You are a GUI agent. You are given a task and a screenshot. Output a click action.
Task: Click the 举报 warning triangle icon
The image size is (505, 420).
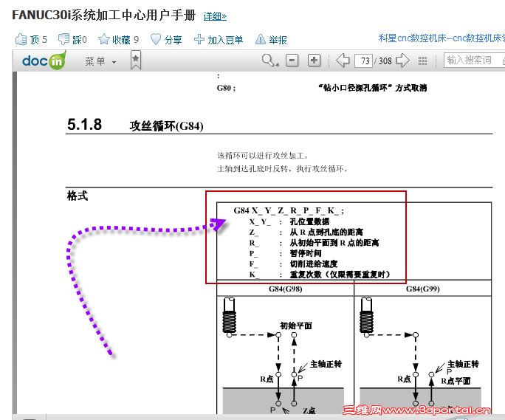[260, 39]
